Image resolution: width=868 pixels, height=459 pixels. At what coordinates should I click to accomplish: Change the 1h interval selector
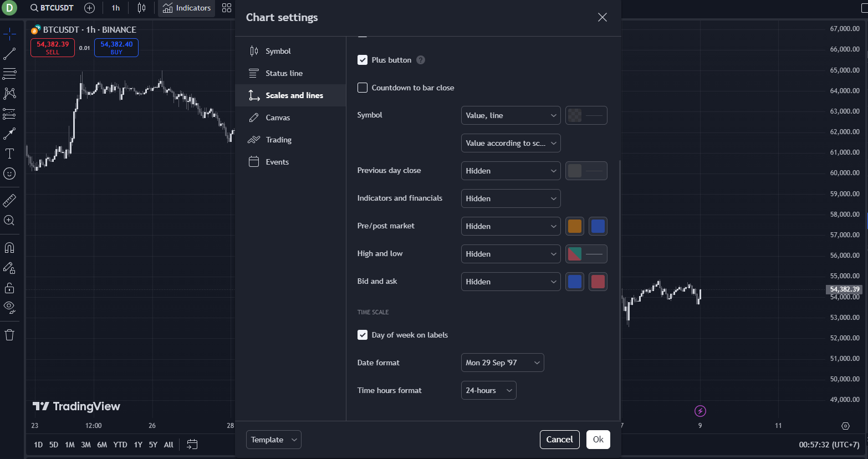pyautogui.click(x=115, y=8)
